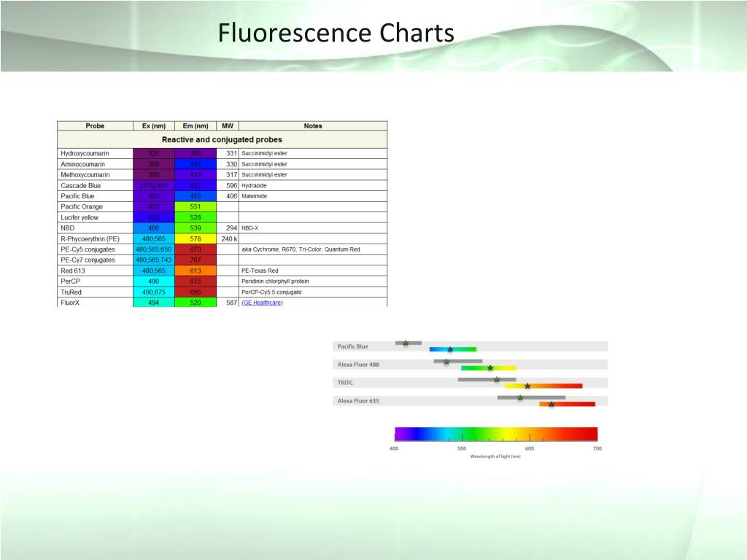Select the FluorX probe cell
The height and width of the screenshot is (560, 747).
pyautogui.click(x=95, y=303)
